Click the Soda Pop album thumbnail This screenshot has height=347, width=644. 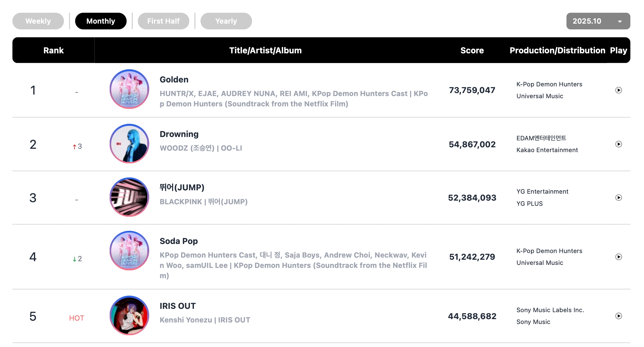(129, 251)
